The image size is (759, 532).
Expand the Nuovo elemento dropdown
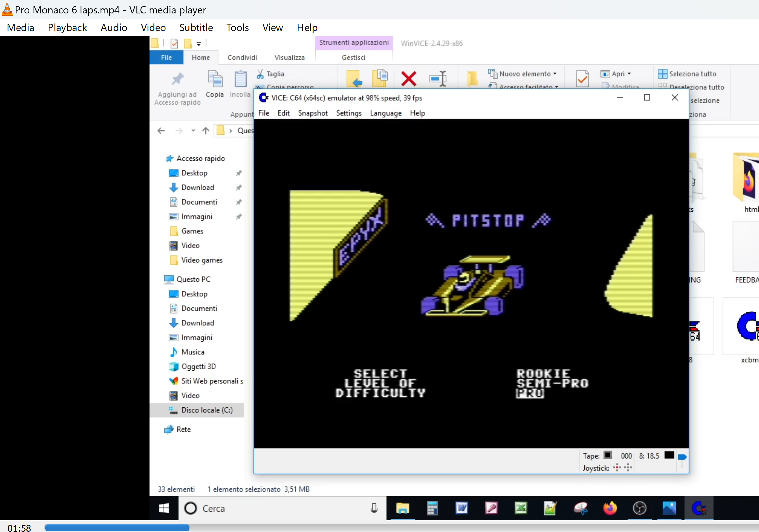(x=555, y=74)
